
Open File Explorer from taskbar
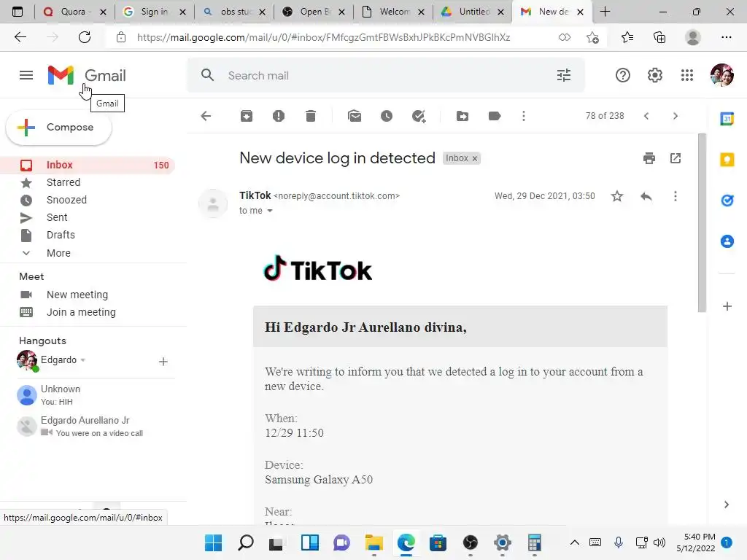tap(374, 542)
